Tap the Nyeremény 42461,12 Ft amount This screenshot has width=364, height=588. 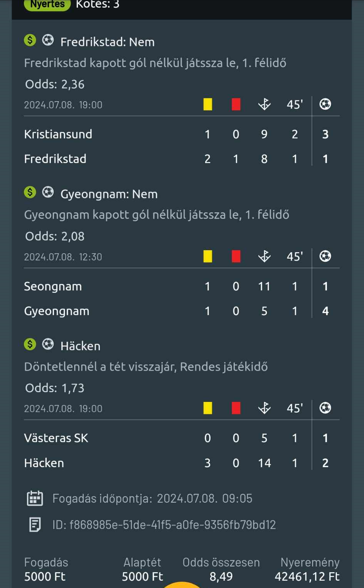coord(307,576)
